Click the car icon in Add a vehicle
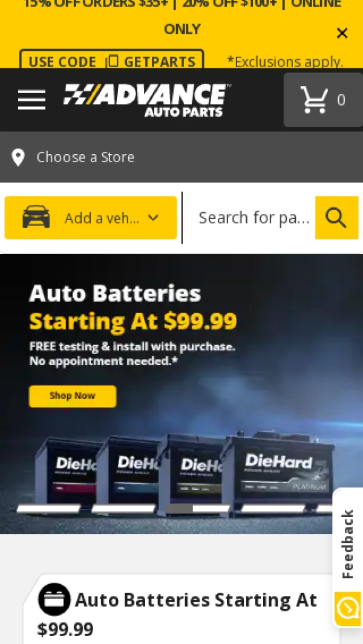The width and height of the screenshot is (363, 644). coord(36,217)
